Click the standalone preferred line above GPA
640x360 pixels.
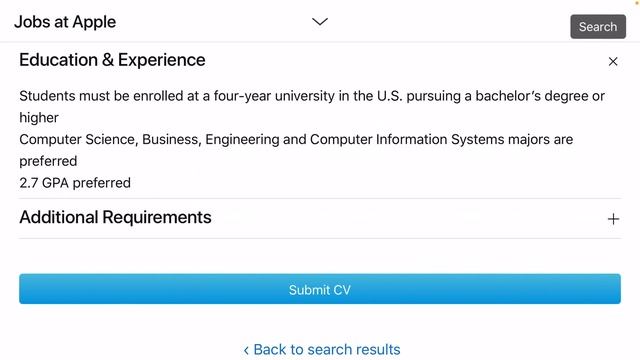pos(48,162)
